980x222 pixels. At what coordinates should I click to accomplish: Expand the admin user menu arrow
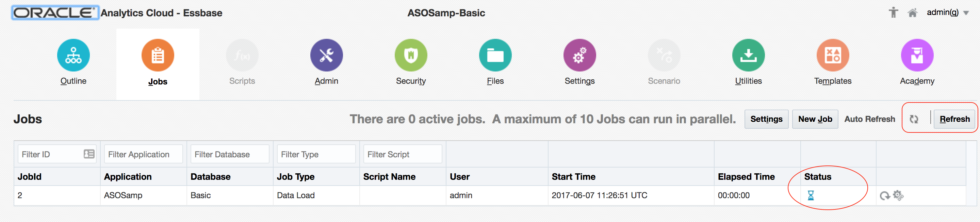tap(966, 13)
